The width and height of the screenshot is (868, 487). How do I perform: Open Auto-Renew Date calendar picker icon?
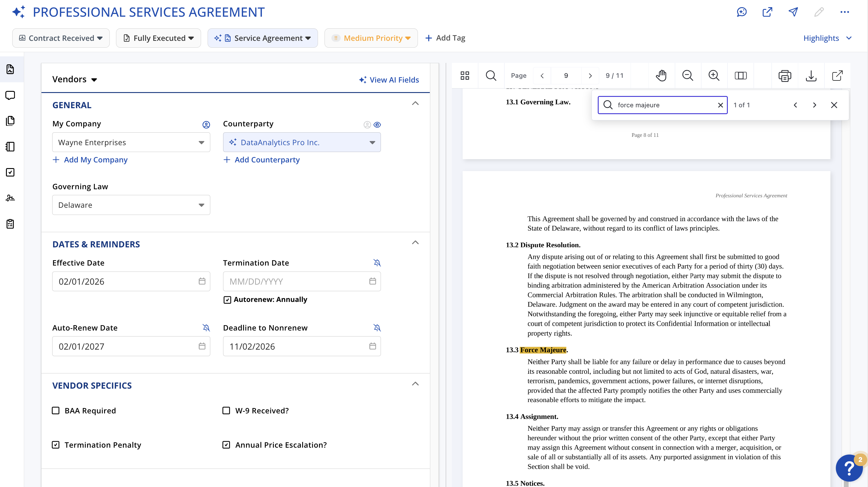point(202,346)
